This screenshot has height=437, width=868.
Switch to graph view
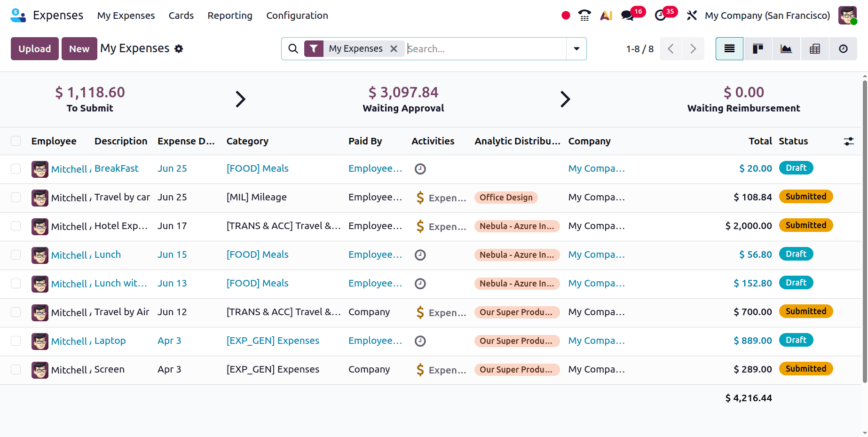(x=786, y=48)
